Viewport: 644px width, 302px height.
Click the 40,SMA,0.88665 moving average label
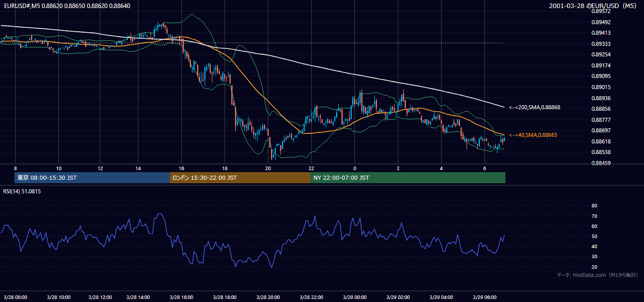point(533,135)
